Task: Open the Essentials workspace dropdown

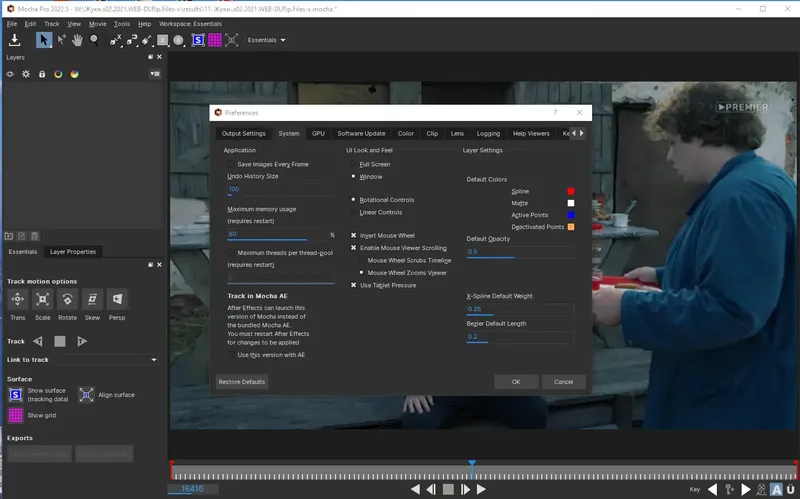Action: click(x=266, y=40)
